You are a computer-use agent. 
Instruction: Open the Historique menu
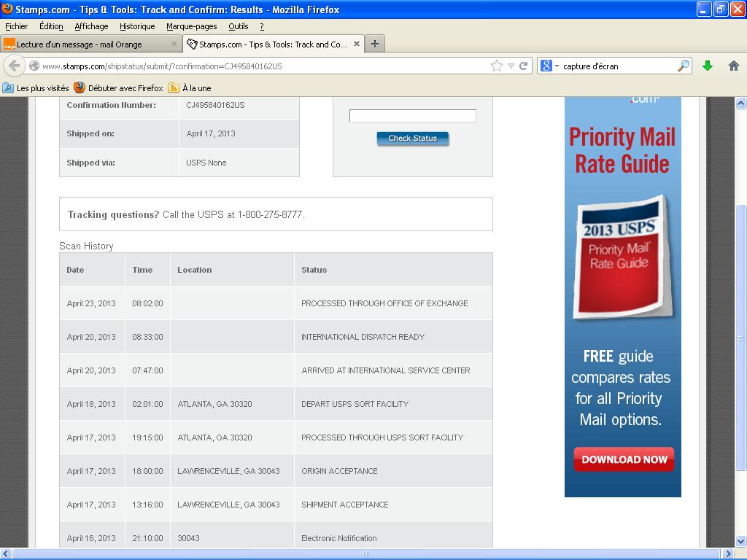(x=137, y=26)
